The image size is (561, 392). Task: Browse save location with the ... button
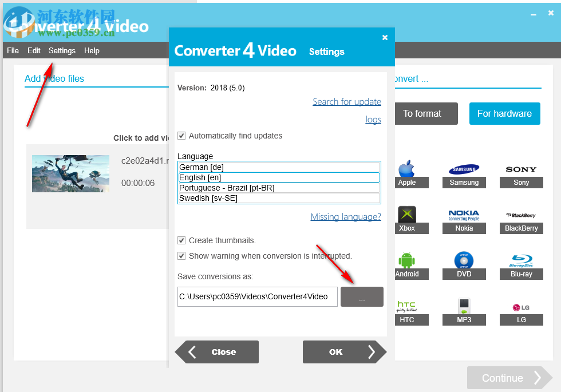click(x=362, y=296)
